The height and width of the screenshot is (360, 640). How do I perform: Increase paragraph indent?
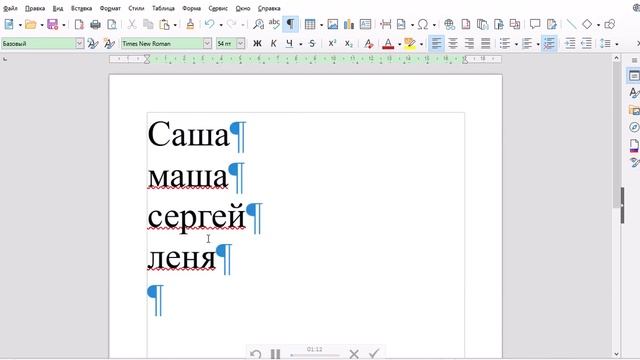pyautogui.click(x=570, y=44)
